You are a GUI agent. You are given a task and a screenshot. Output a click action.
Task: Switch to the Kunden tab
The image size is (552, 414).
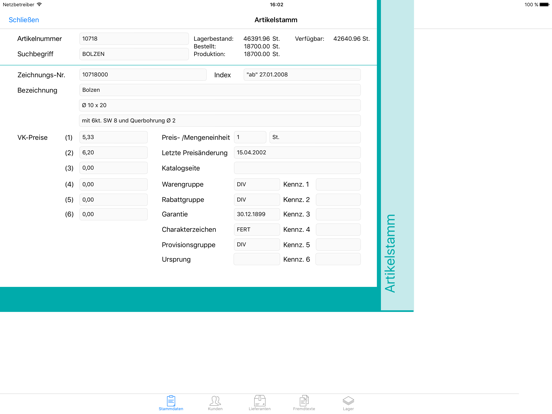pos(215,403)
